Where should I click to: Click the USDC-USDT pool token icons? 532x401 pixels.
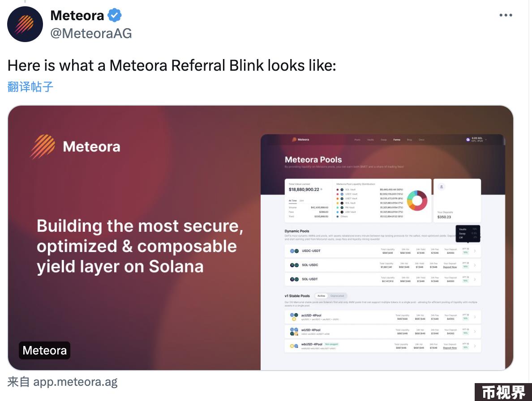click(x=294, y=251)
